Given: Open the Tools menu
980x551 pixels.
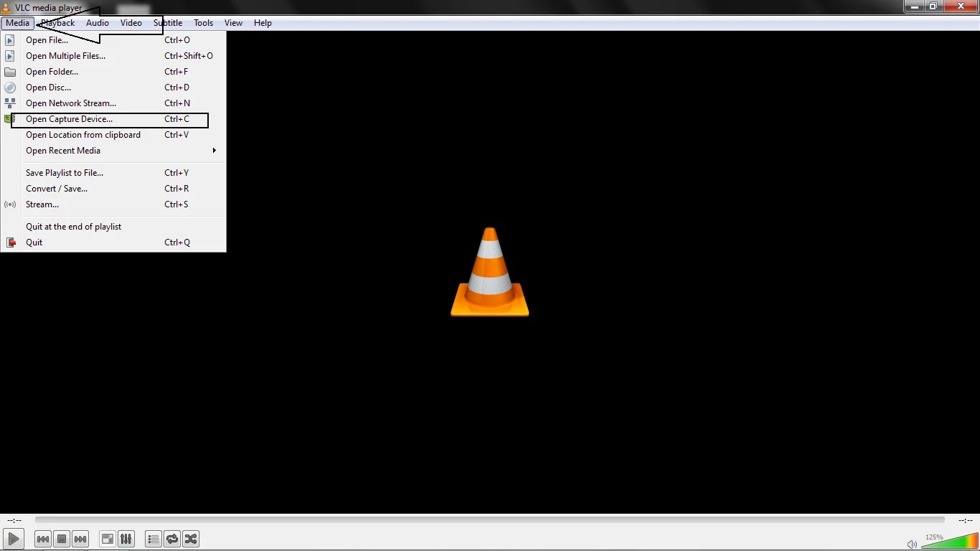Looking at the screenshot, I should click(204, 23).
